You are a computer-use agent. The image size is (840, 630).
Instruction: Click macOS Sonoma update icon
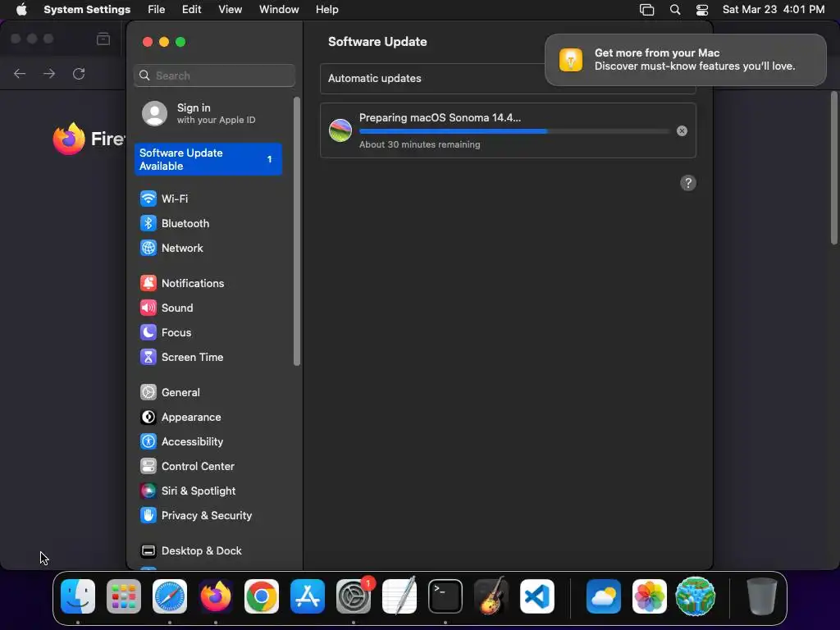[340, 130]
